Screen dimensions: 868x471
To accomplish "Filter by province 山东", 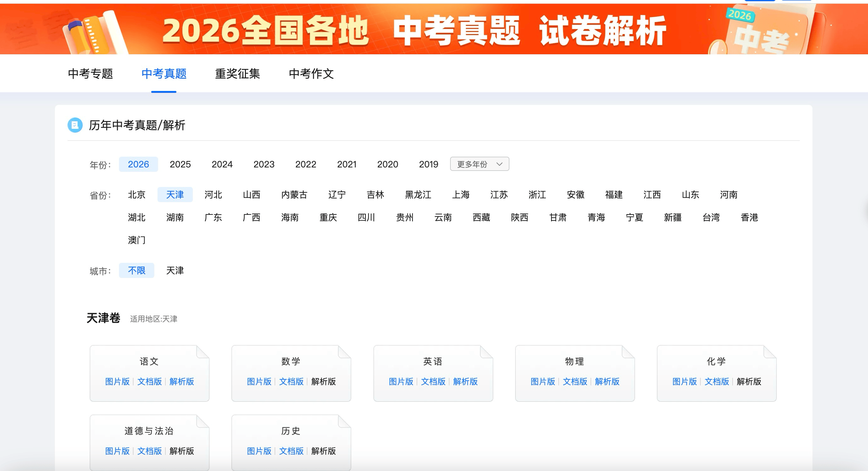I will coord(690,195).
